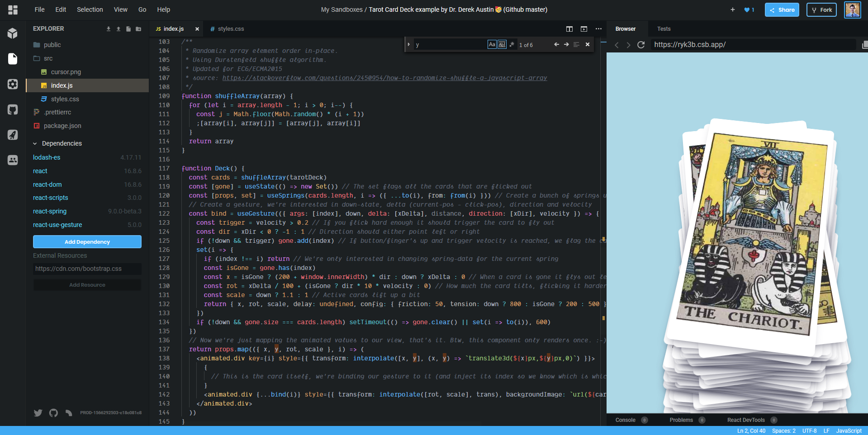The height and width of the screenshot is (435, 868).
Task: Show the file Explorer sidebar panel
Action: (13, 59)
